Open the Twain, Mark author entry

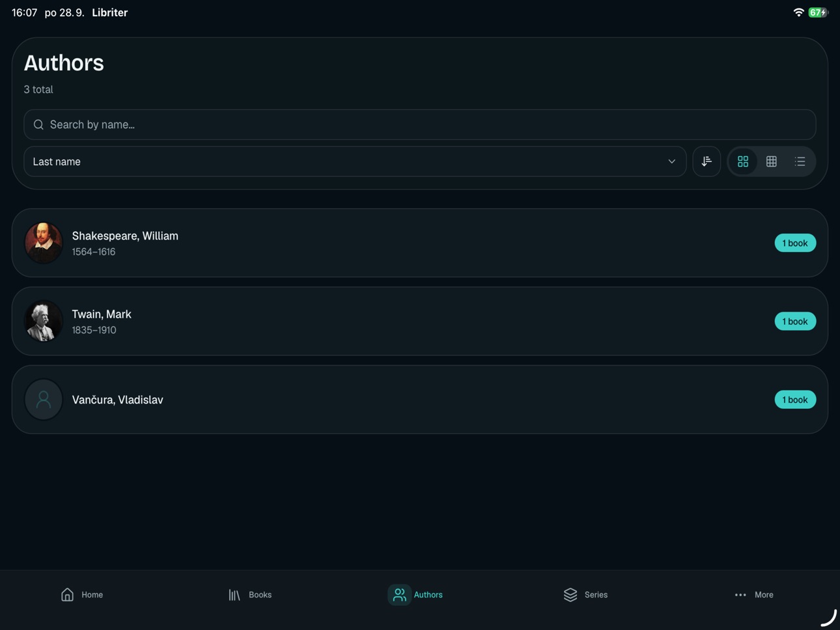420,322
